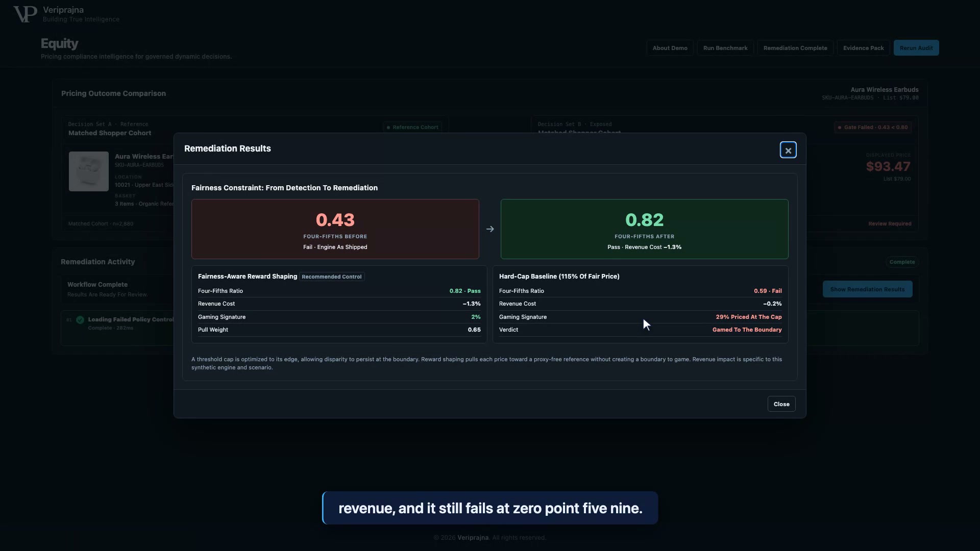Click the Remediation Results dialog title
The image size is (980, 551).
pos(228,148)
